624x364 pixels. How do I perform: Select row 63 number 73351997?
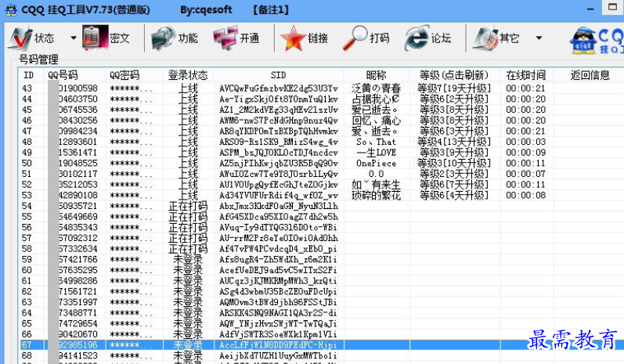(78, 303)
